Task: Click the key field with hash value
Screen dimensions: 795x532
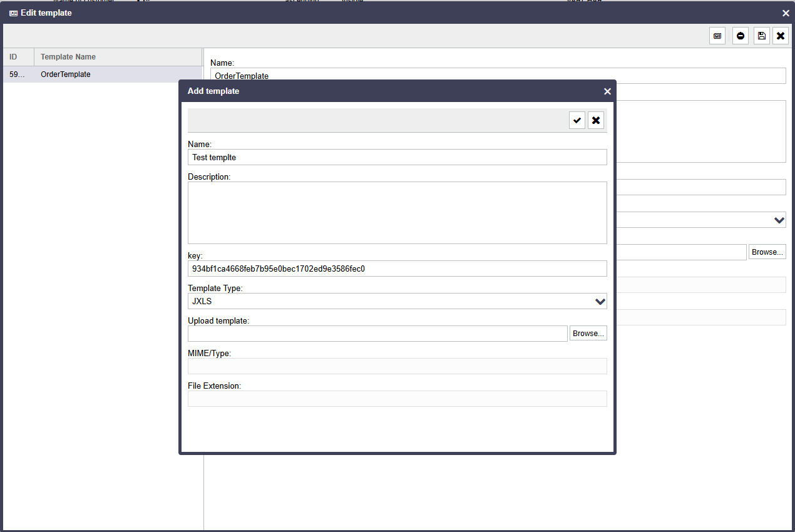Action: coord(397,269)
